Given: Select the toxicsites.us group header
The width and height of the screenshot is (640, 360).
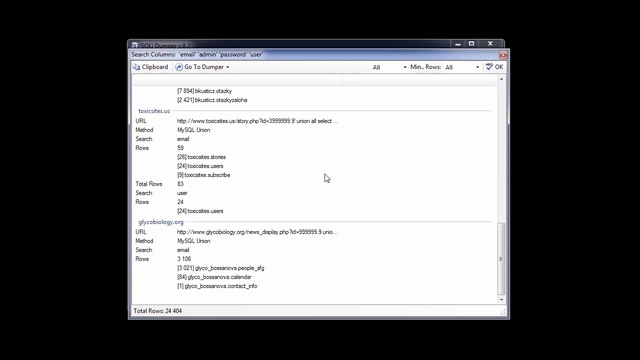Looking at the screenshot, I should pos(154,111).
